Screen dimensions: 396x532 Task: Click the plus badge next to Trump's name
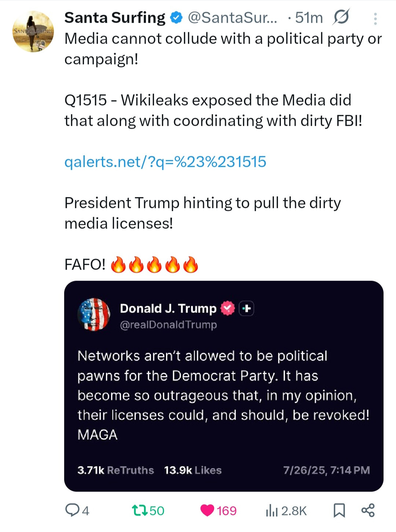(246, 308)
